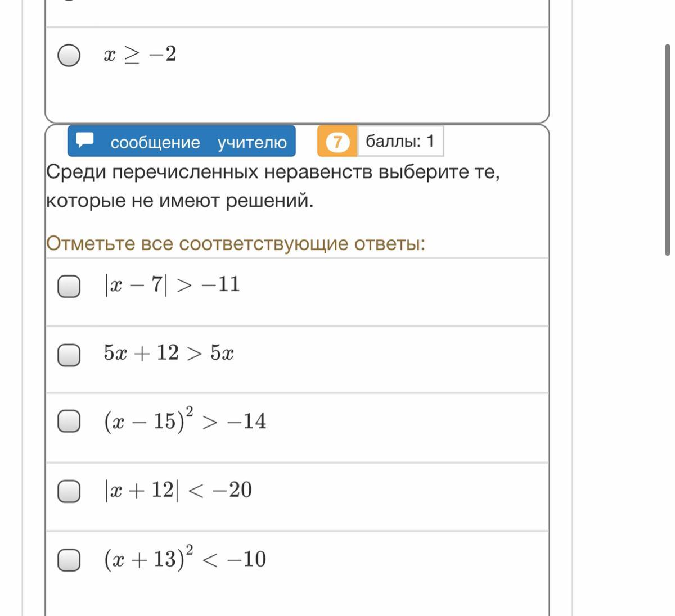The width and height of the screenshot is (675, 616).
Task: Select the x ≥ −2 radio button
Action: pos(69,55)
